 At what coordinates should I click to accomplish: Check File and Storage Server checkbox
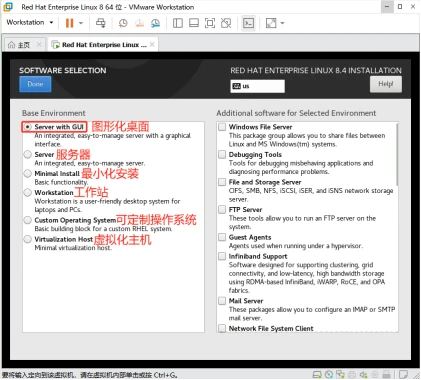[222, 182]
